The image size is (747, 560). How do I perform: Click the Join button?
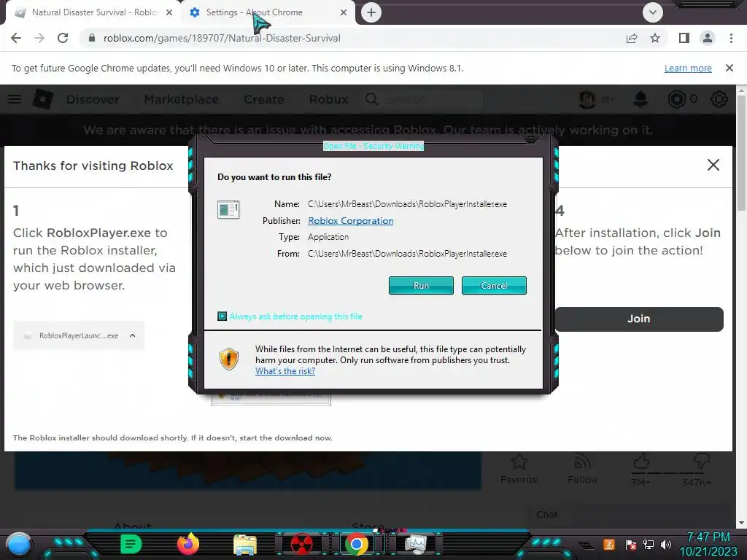(639, 319)
